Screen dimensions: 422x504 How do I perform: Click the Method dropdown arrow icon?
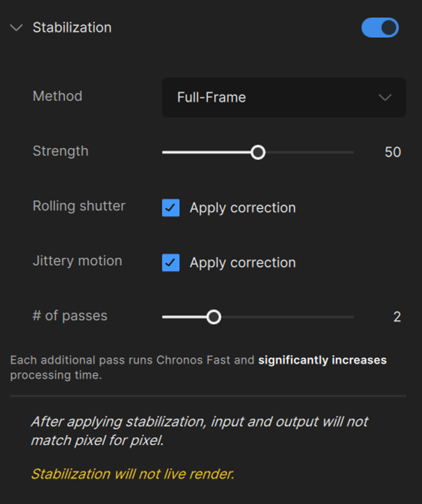(x=385, y=97)
